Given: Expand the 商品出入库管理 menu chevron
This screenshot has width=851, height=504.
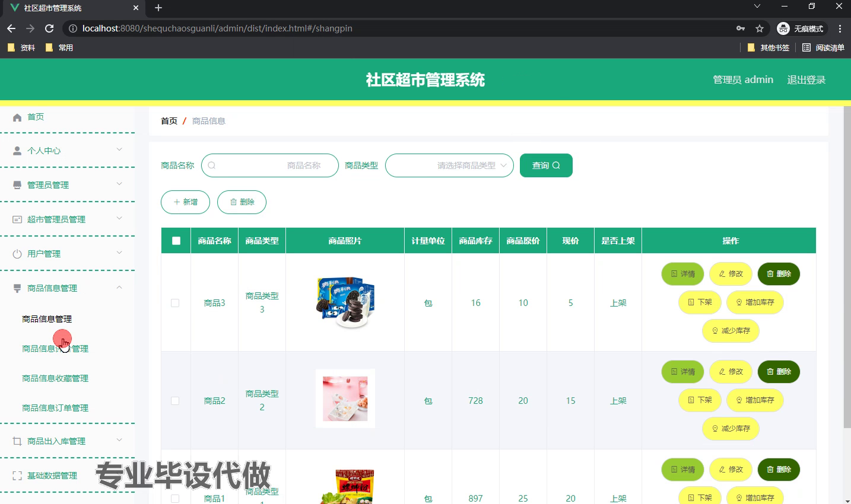Looking at the screenshot, I should [119, 440].
